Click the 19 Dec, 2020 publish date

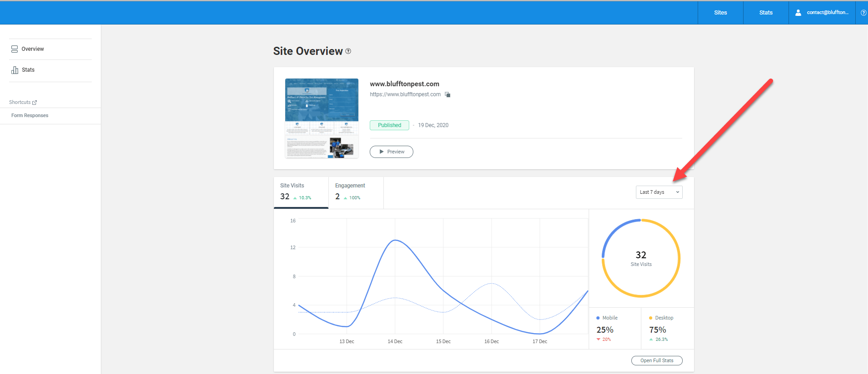(433, 125)
